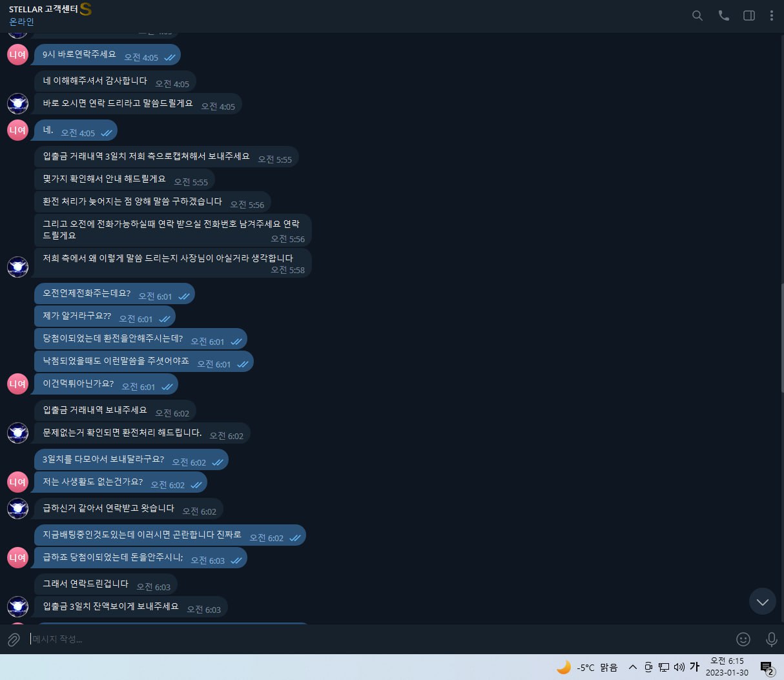This screenshot has width=784, height=680.
Task: Open the emoji picker smiley icon
Action: pyautogui.click(x=743, y=639)
